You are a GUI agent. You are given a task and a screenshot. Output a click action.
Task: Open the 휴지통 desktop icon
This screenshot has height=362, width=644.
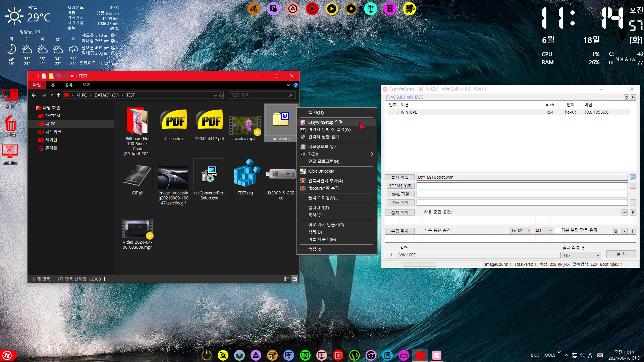pyautogui.click(x=10, y=126)
